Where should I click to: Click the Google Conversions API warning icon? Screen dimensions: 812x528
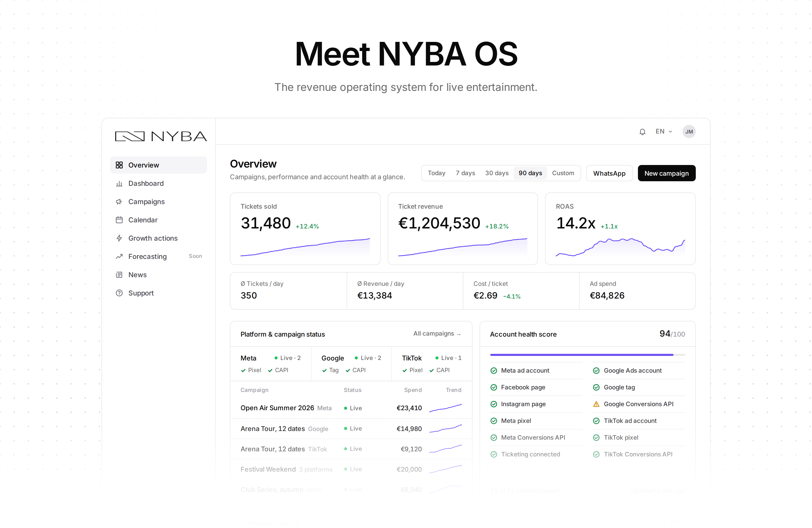[x=596, y=404]
